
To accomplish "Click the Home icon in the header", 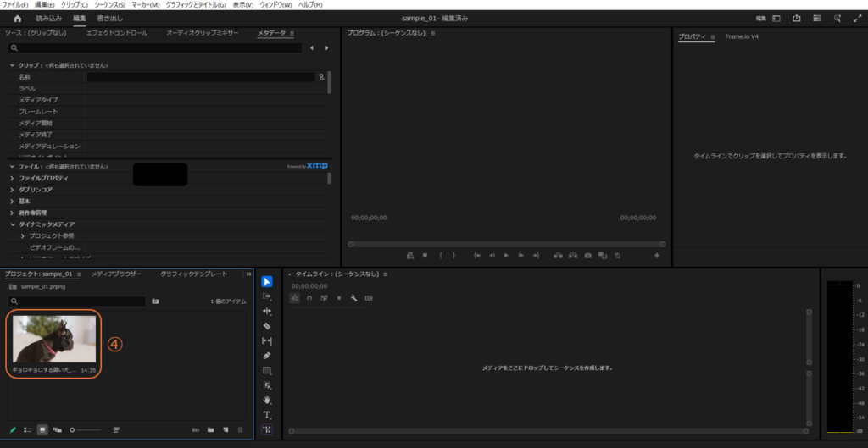I will pyautogui.click(x=17, y=18).
